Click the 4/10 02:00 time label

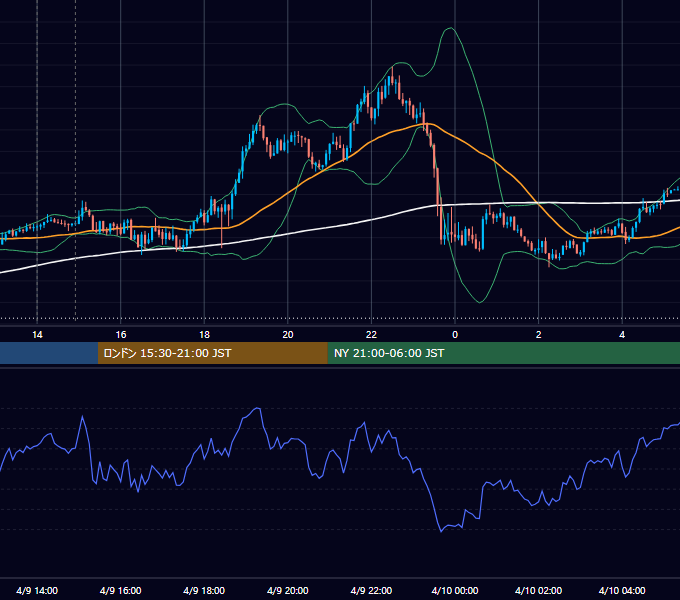(538, 590)
